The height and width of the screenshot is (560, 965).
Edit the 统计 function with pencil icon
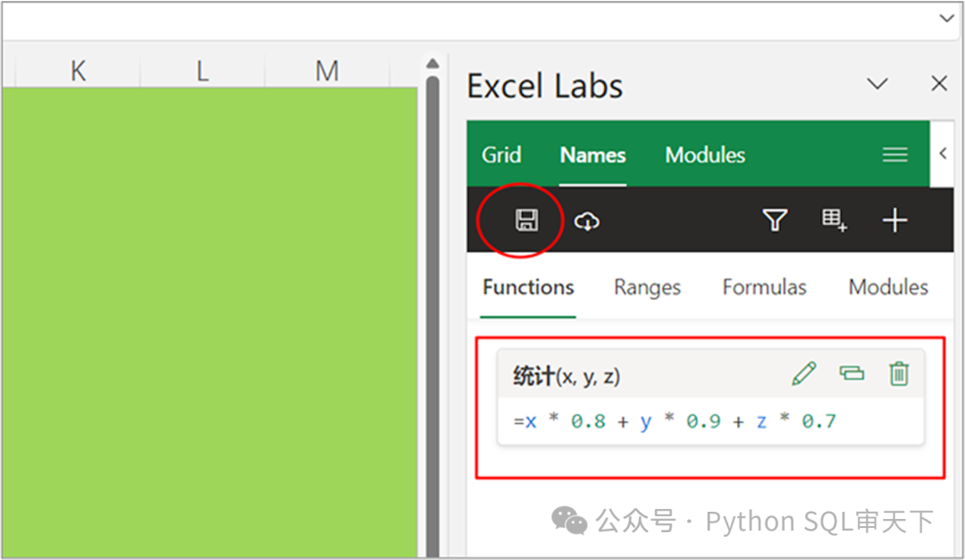(804, 373)
